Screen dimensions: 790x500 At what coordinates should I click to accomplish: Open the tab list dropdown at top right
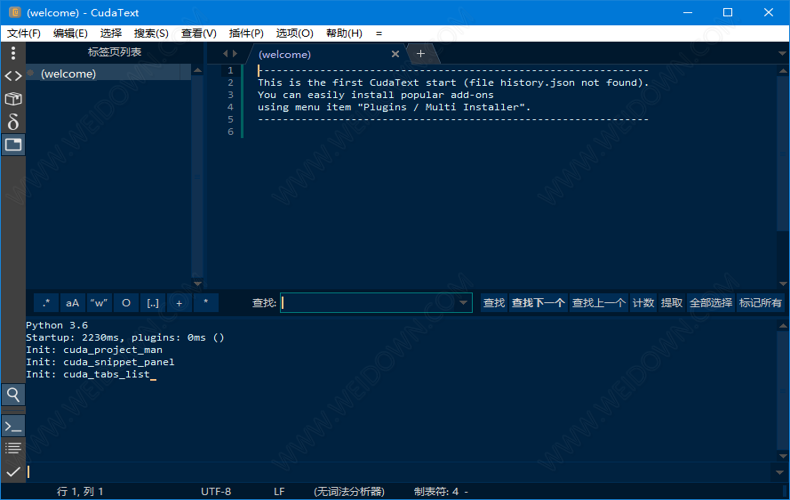(x=780, y=54)
